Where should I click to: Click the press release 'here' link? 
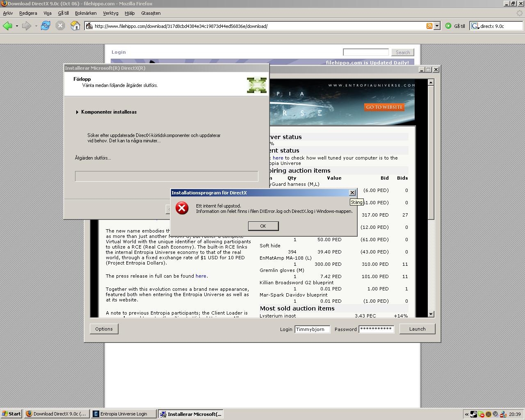point(201,276)
